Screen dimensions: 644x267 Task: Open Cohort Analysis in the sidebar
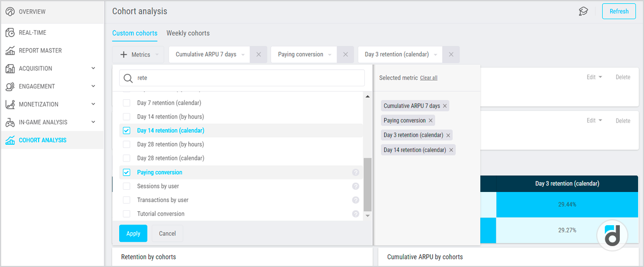pos(42,140)
